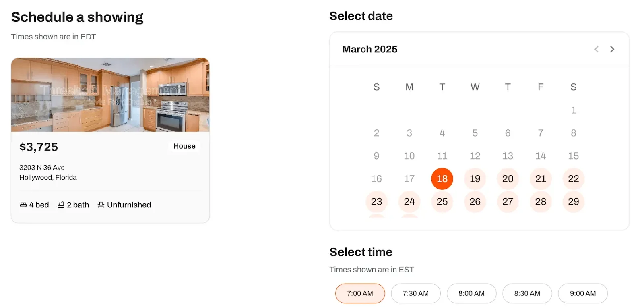This screenshot has width=644, height=307.
Task: Click the House property type badge
Action: click(x=184, y=146)
